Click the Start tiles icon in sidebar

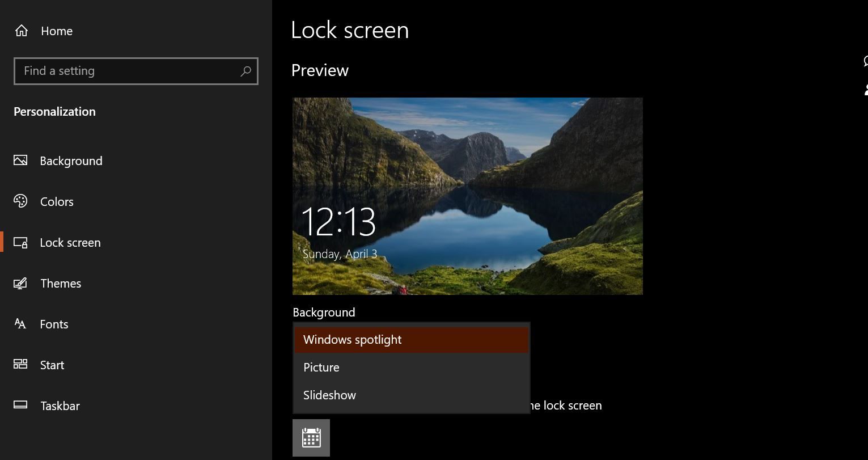coord(20,365)
